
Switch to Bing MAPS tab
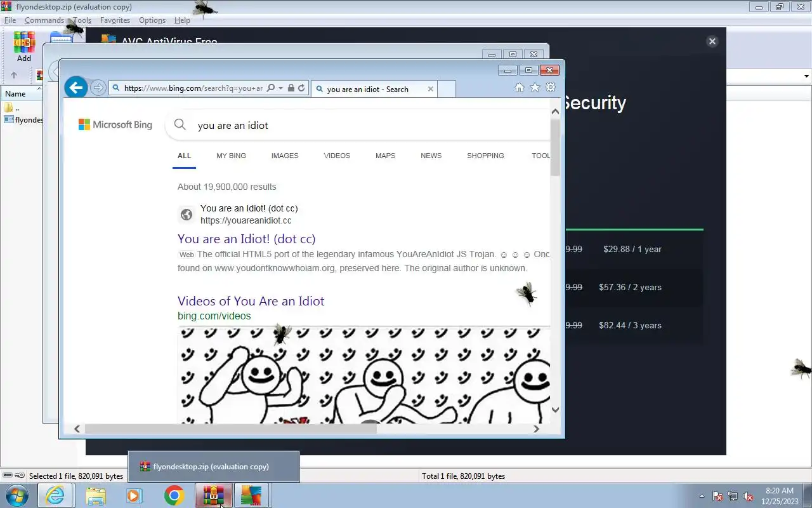385,156
